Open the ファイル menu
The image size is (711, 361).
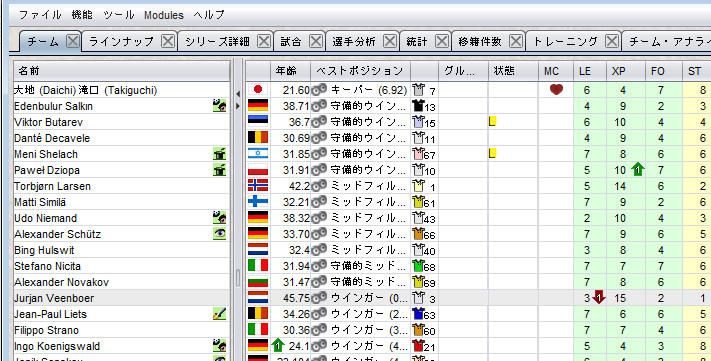pyautogui.click(x=40, y=15)
